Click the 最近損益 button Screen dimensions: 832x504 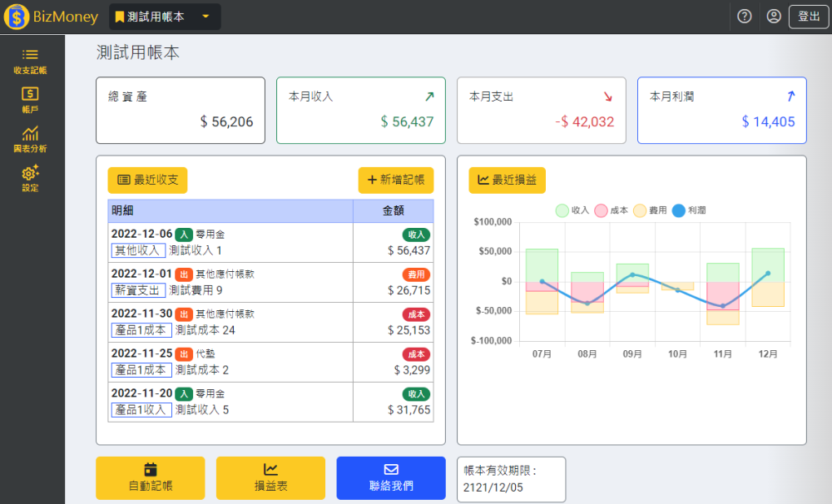pos(507,180)
